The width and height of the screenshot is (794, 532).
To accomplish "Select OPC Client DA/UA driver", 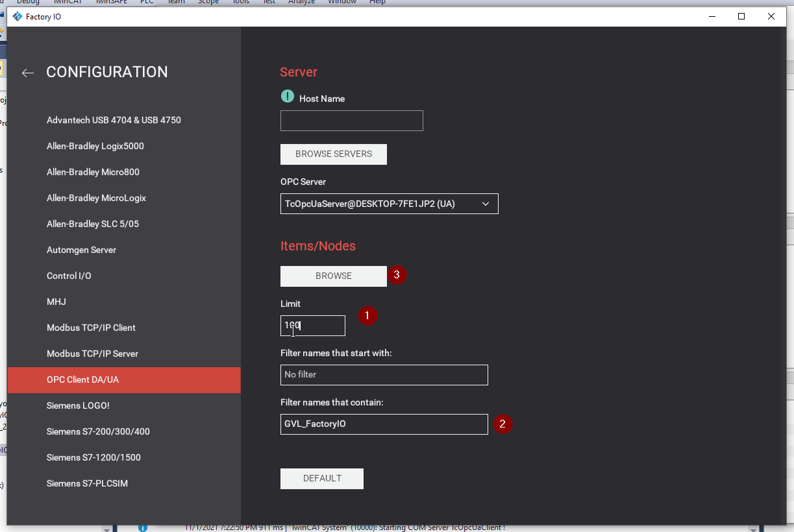I will 124,380.
